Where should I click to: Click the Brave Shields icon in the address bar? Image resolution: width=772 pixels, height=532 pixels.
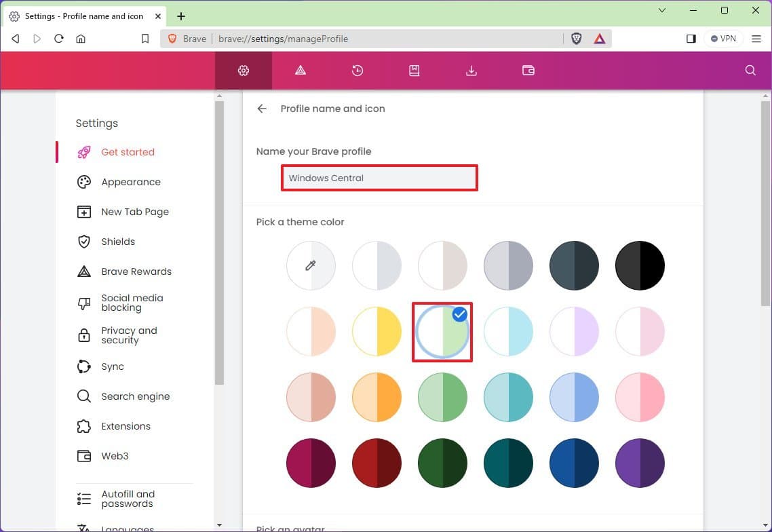click(576, 39)
